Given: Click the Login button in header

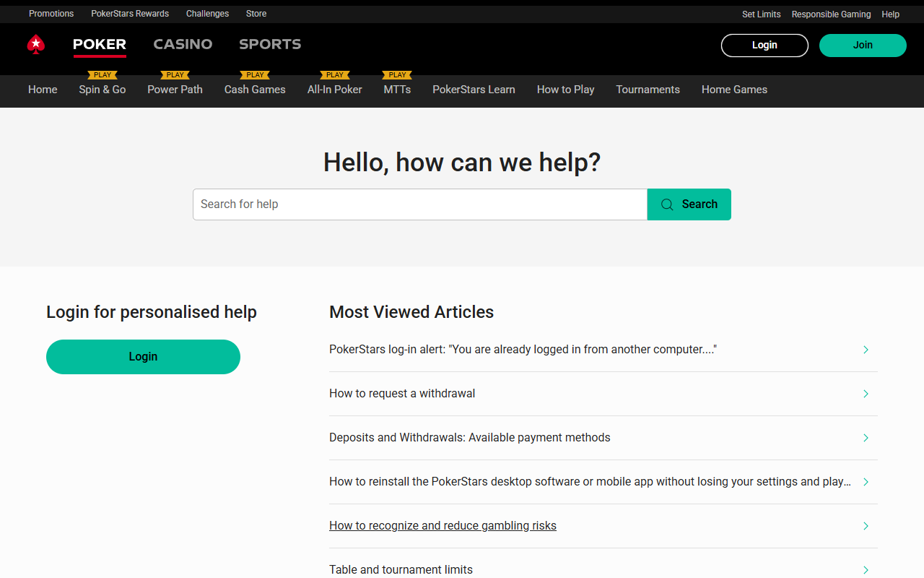Looking at the screenshot, I should (x=764, y=45).
